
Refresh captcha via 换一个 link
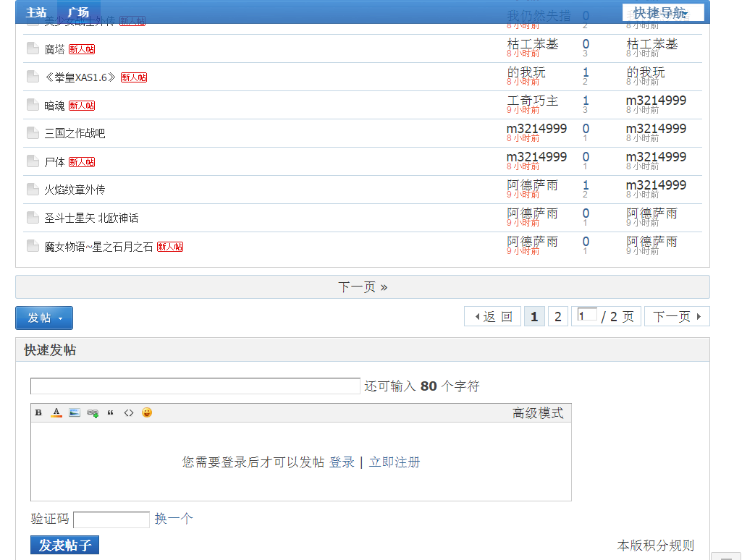(x=174, y=519)
